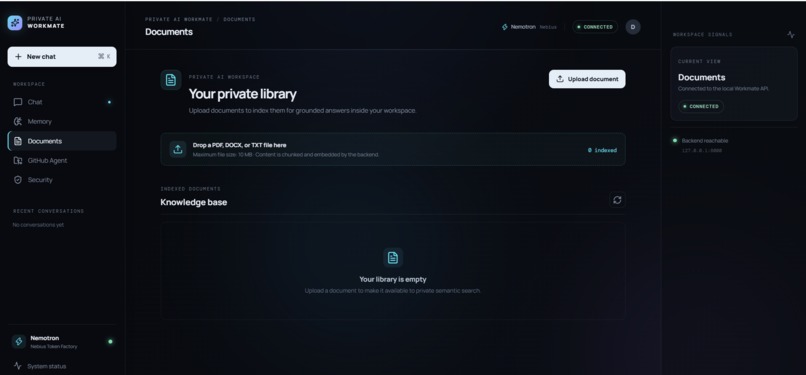The image size is (806, 375).
Task: Open the Memory section
Action: 62,122
